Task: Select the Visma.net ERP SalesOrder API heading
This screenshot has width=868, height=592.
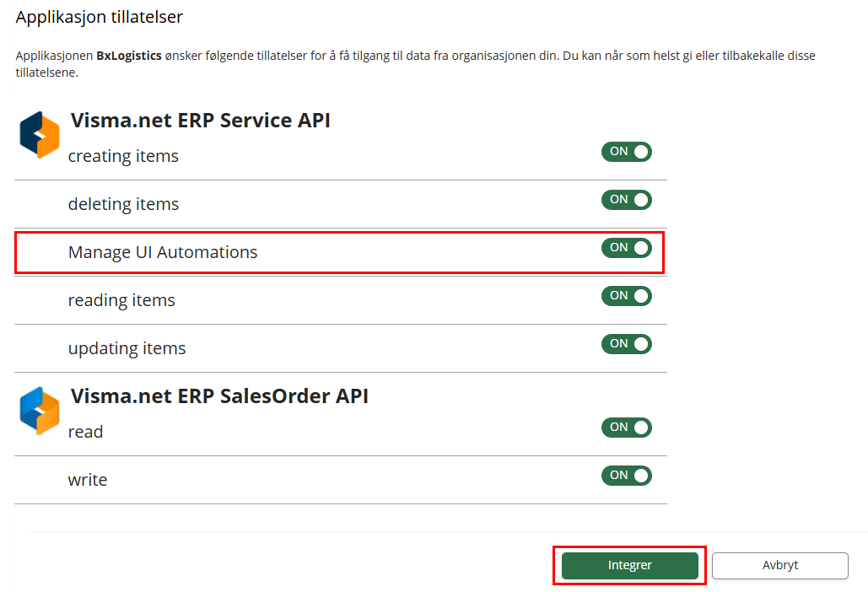Action: (x=219, y=396)
